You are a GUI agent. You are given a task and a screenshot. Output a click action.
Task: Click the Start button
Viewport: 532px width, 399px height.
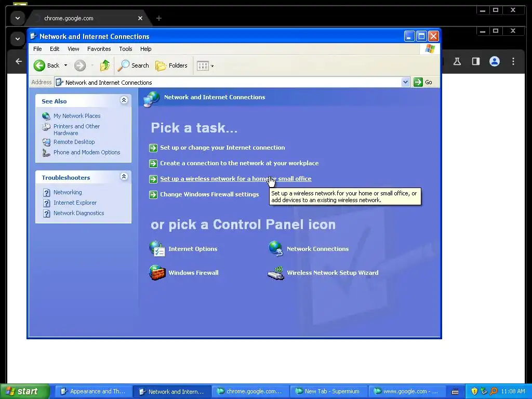25,391
